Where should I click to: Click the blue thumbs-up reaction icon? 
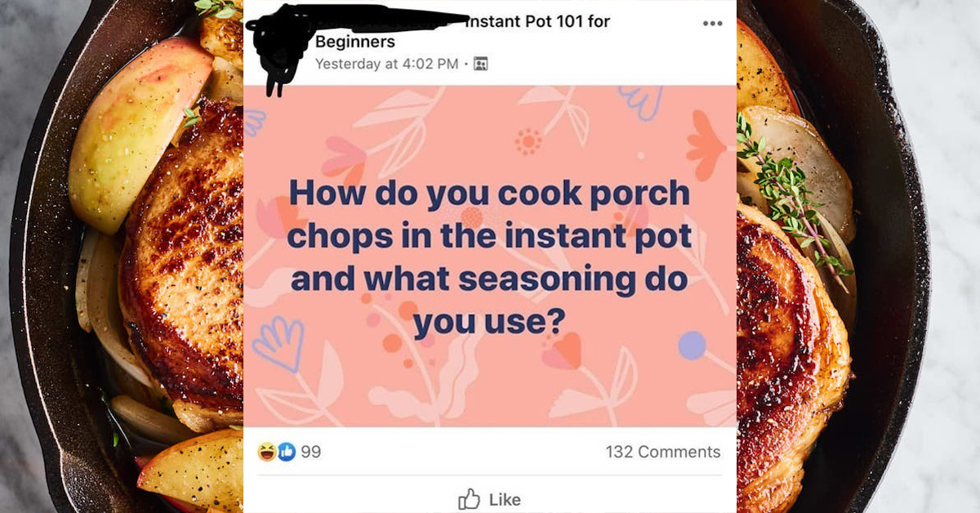pyautogui.click(x=286, y=453)
